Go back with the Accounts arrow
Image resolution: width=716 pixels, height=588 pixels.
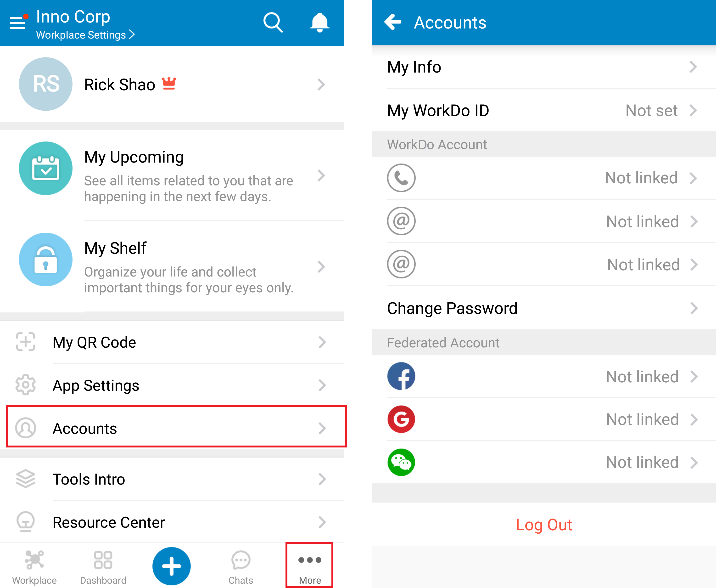[x=393, y=22]
